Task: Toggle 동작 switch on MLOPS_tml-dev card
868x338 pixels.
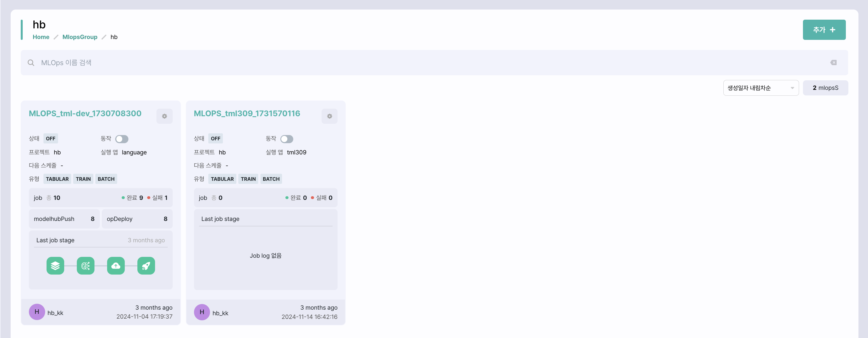Action: coord(122,139)
